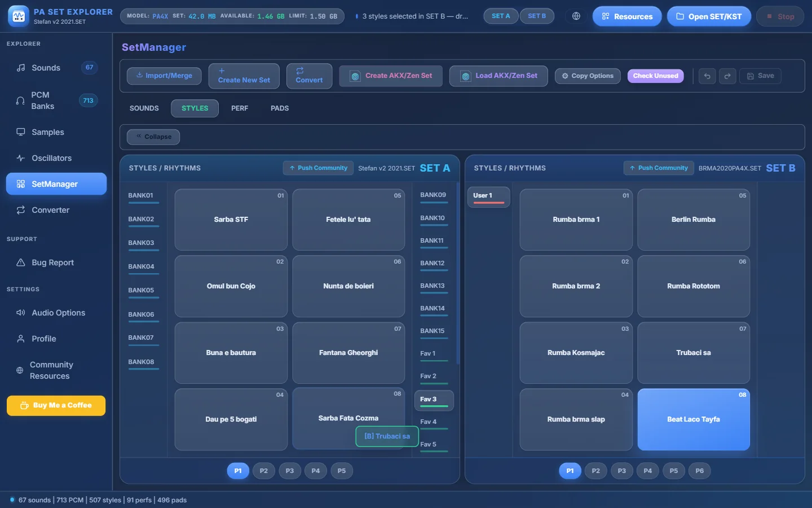Go to page P3 in SET A
Screen dimensions: 812x508
(290, 471)
